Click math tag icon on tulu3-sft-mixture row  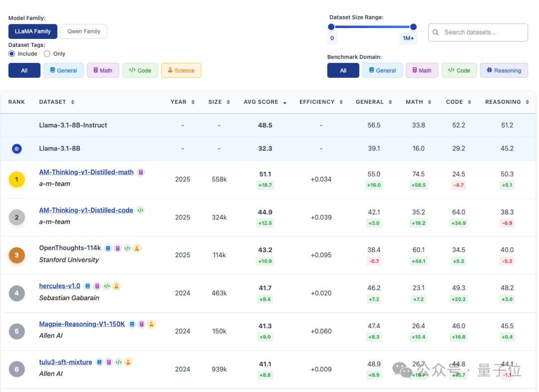point(109,362)
